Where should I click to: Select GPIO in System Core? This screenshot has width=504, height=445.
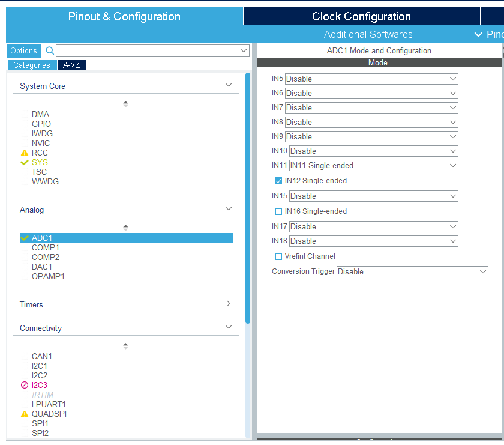(x=41, y=124)
